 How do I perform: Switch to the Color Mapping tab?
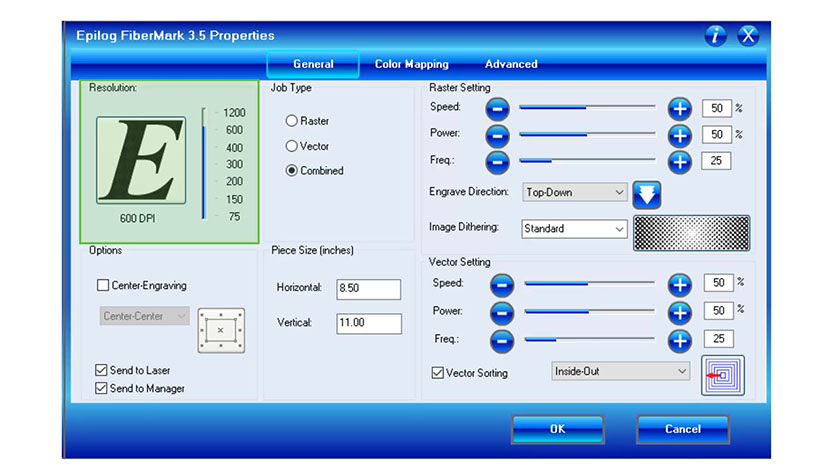coord(411,64)
